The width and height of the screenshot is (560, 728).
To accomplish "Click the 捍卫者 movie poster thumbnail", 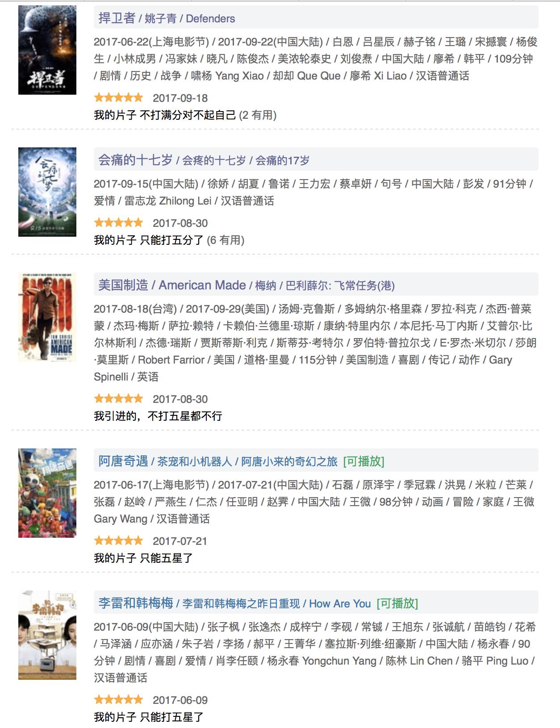I will 47,50.
